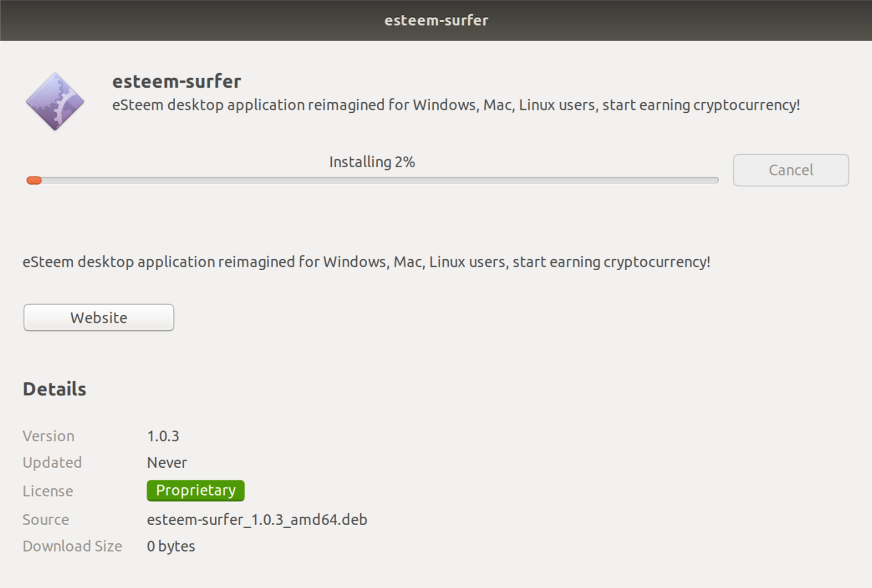
Task: Click the Download Size label
Action: point(73,546)
